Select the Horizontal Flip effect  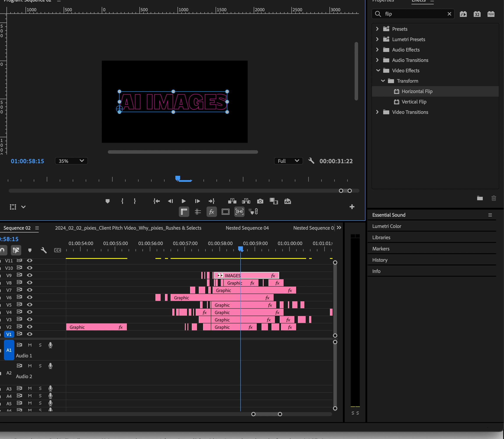pos(417,91)
